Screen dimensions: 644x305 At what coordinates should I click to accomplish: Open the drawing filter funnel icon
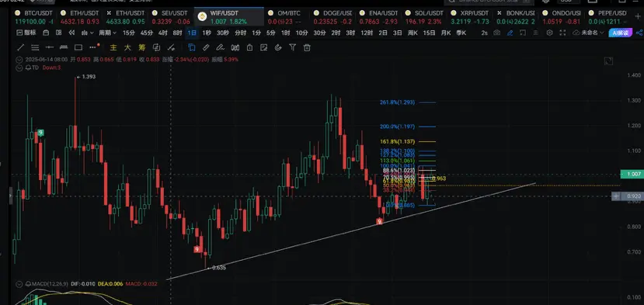(x=292, y=47)
